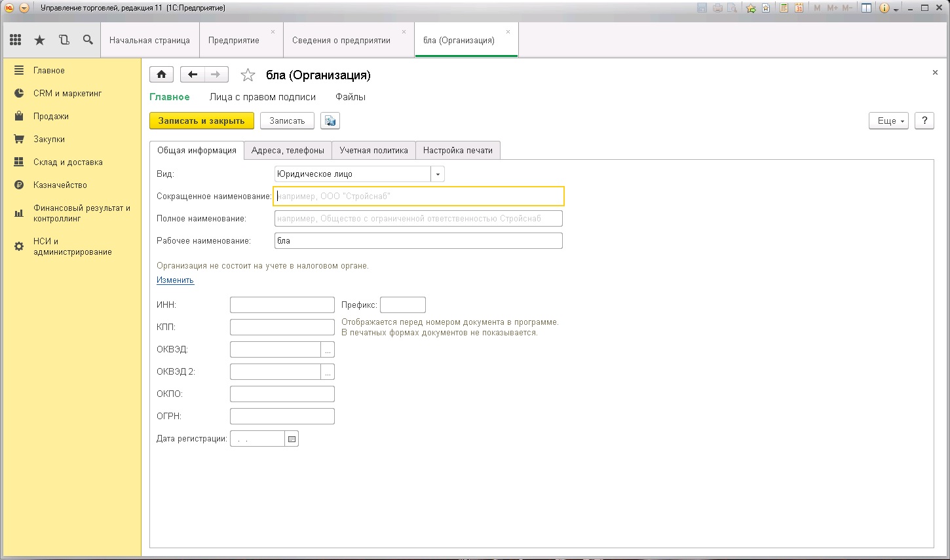
Task: Open the sections grid menu icon
Action: (16, 40)
